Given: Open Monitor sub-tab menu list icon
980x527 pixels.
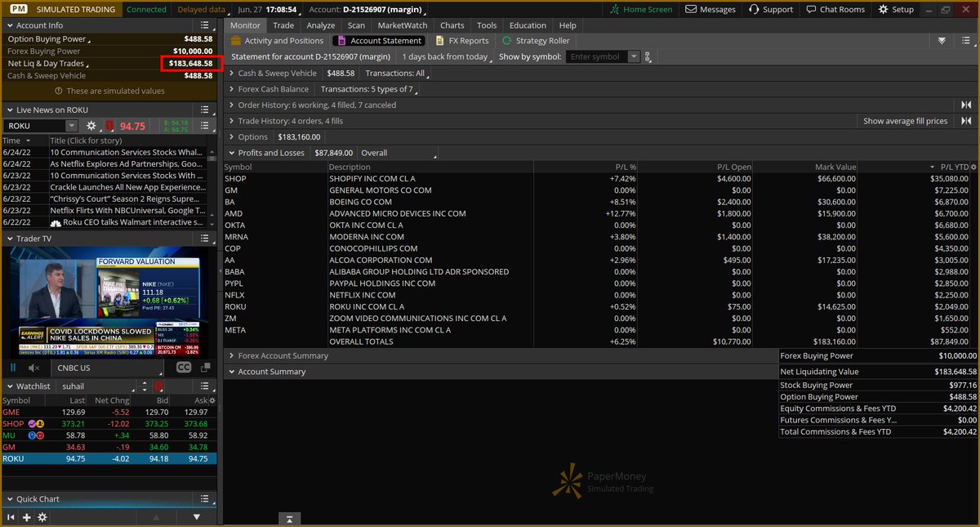Looking at the screenshot, I should (965, 41).
